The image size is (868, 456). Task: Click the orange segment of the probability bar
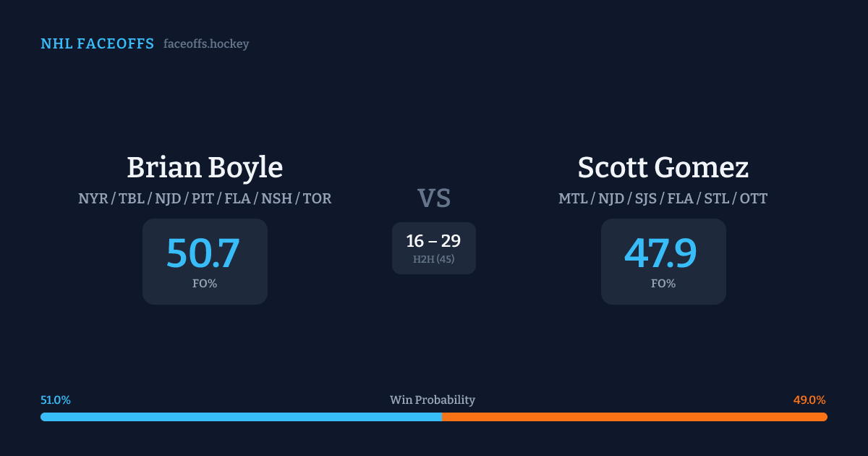tap(634, 417)
